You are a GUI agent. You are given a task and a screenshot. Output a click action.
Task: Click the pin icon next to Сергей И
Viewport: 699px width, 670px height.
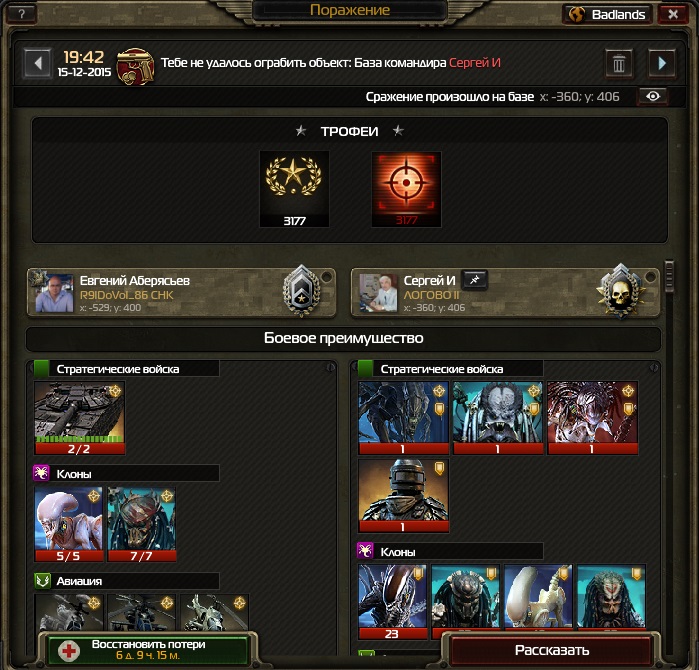(x=474, y=280)
